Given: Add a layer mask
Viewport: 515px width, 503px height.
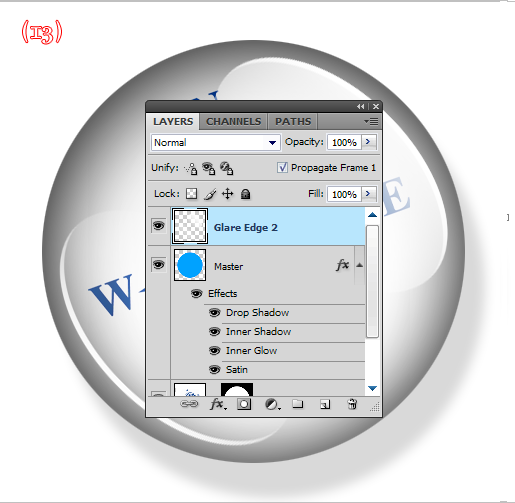Looking at the screenshot, I should (x=244, y=404).
